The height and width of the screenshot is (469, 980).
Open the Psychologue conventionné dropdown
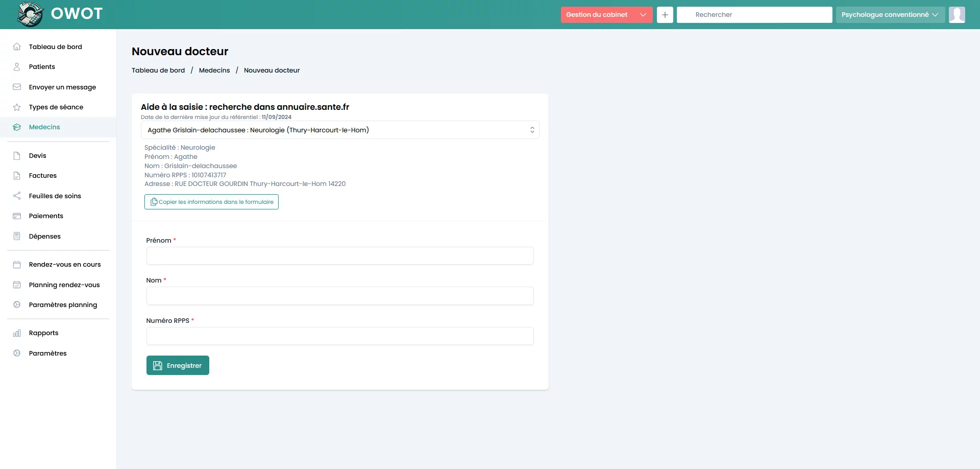point(890,15)
